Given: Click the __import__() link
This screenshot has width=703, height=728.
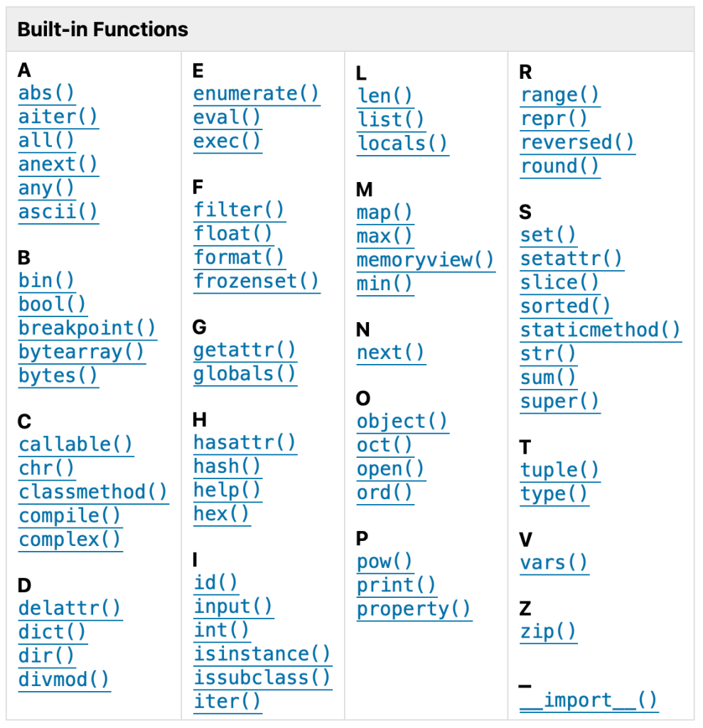Looking at the screenshot, I should pos(589,700).
